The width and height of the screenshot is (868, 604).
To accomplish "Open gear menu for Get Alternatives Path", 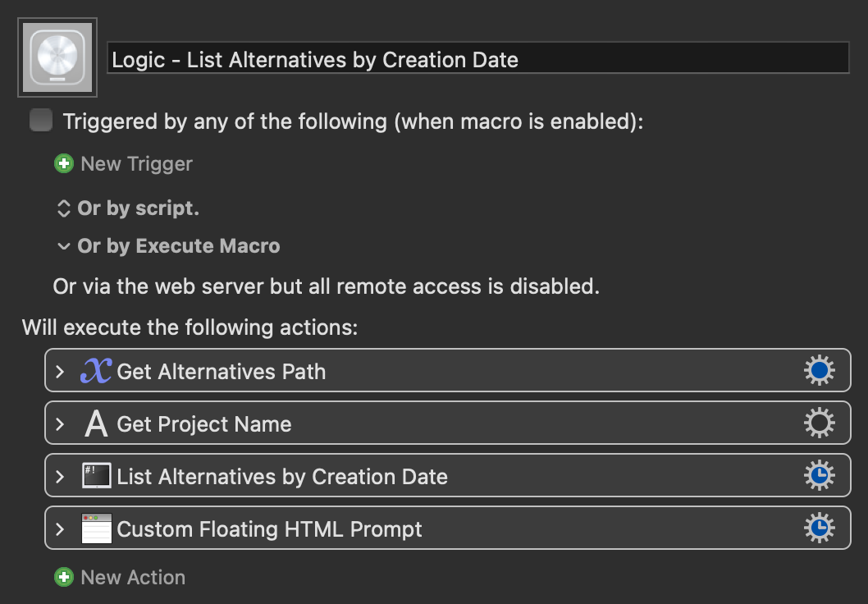I will tap(820, 370).
